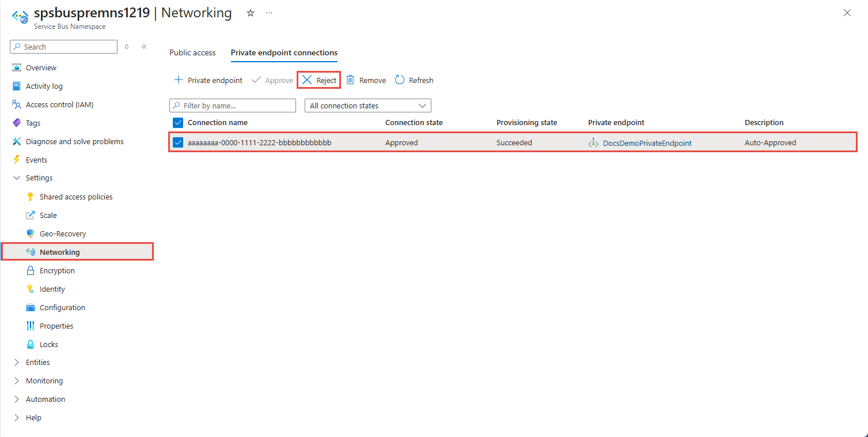Click the Access control (IAM) icon

click(16, 104)
